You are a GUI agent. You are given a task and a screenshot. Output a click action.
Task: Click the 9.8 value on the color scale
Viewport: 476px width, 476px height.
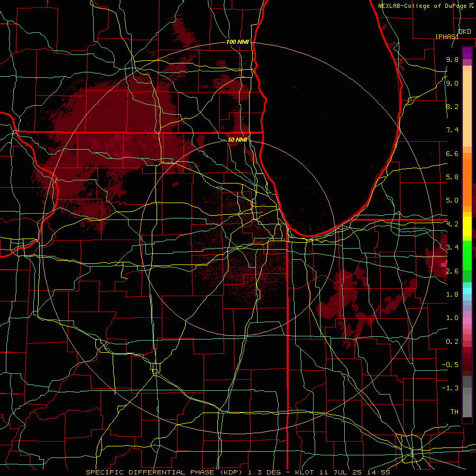(452, 59)
